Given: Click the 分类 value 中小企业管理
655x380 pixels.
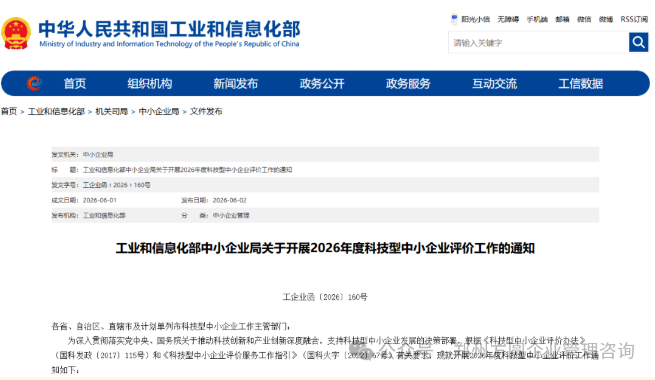Looking at the screenshot, I should pyautogui.click(x=231, y=215).
